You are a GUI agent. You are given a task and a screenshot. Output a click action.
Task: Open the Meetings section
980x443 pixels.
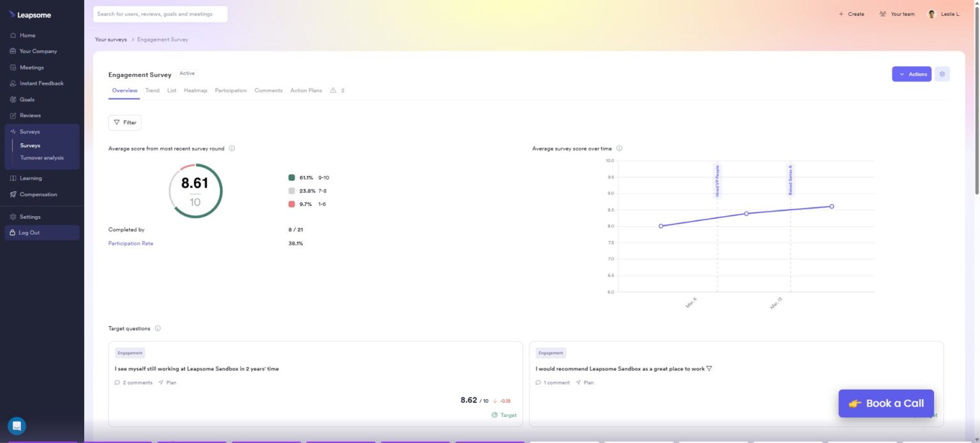click(x=31, y=67)
